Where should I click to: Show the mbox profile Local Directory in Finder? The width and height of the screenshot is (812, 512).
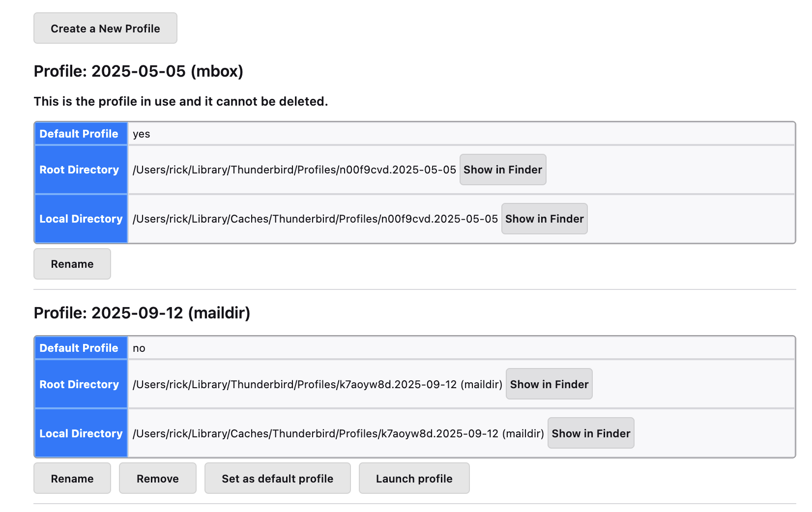pos(544,219)
